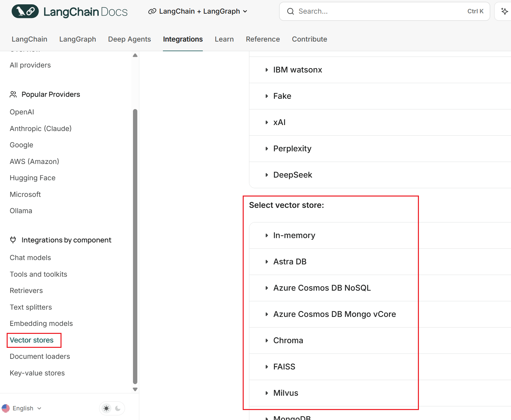Open the AI sparkle assistant button

click(504, 11)
